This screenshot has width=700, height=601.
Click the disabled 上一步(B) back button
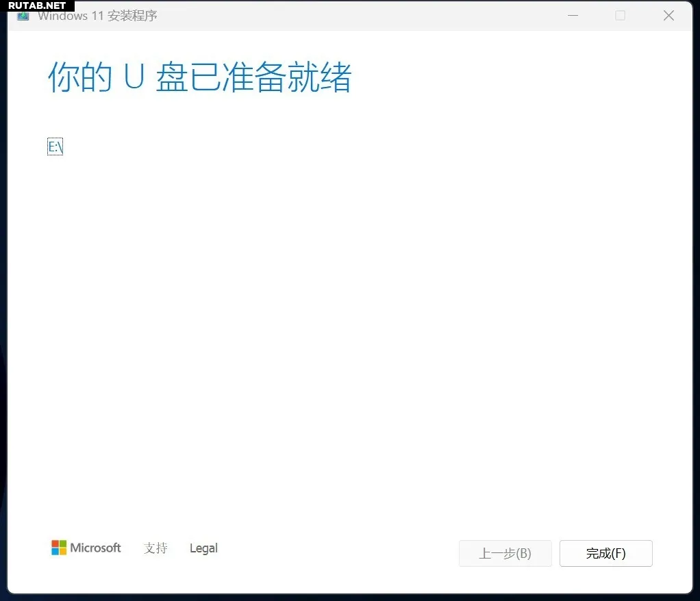[x=505, y=553]
